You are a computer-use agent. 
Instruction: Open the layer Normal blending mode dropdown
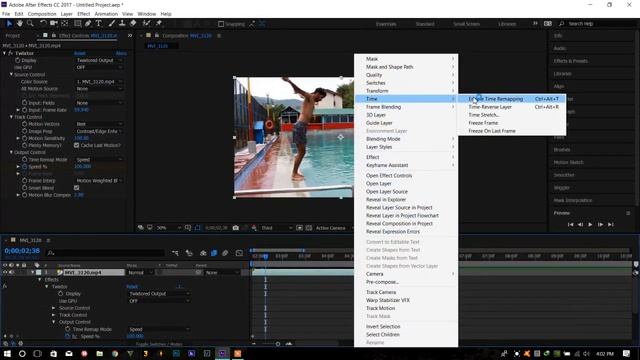(140, 272)
